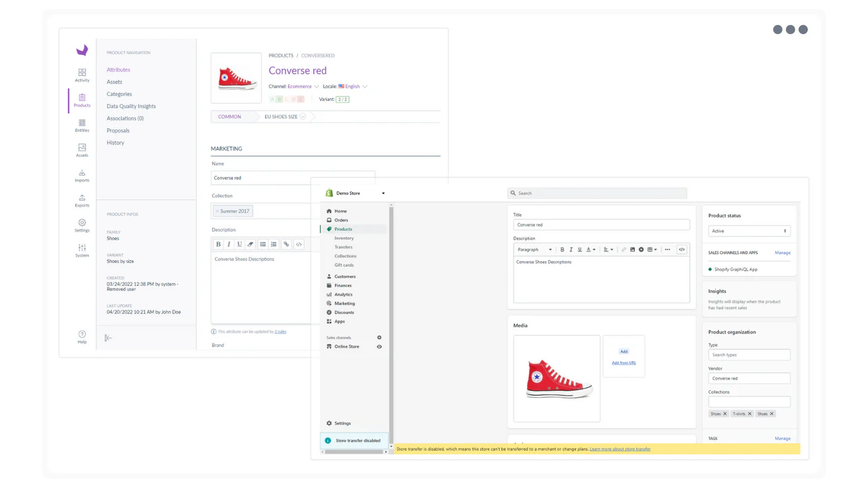Open Inventory under Shopify Products

(344, 238)
